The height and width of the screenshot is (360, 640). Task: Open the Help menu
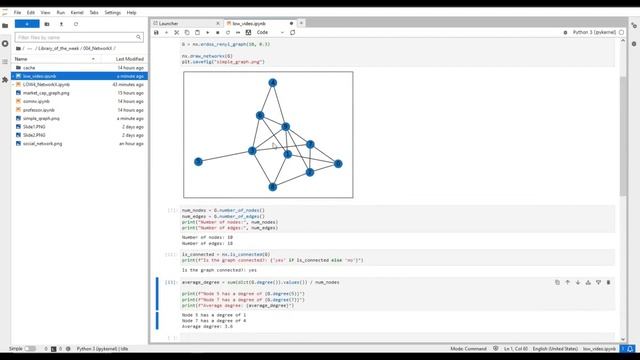(131, 13)
